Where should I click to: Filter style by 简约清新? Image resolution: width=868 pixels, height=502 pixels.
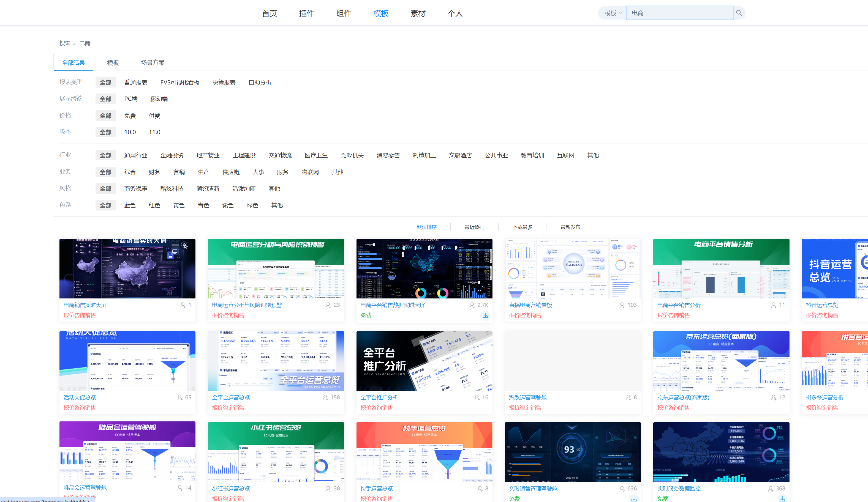coord(208,189)
